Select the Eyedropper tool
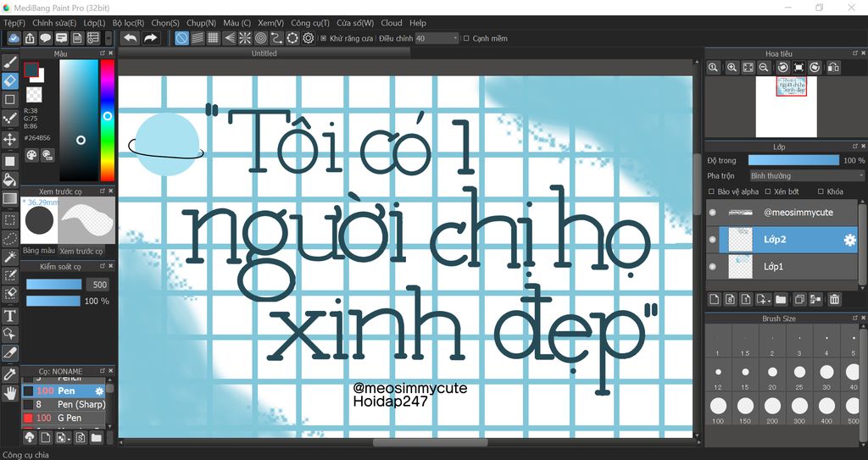The image size is (868, 460). (10, 374)
